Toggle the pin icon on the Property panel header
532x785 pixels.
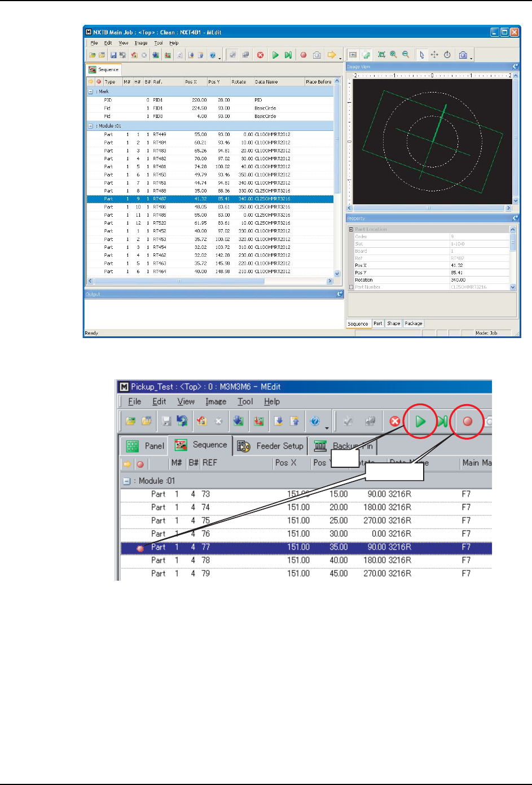coord(515,218)
